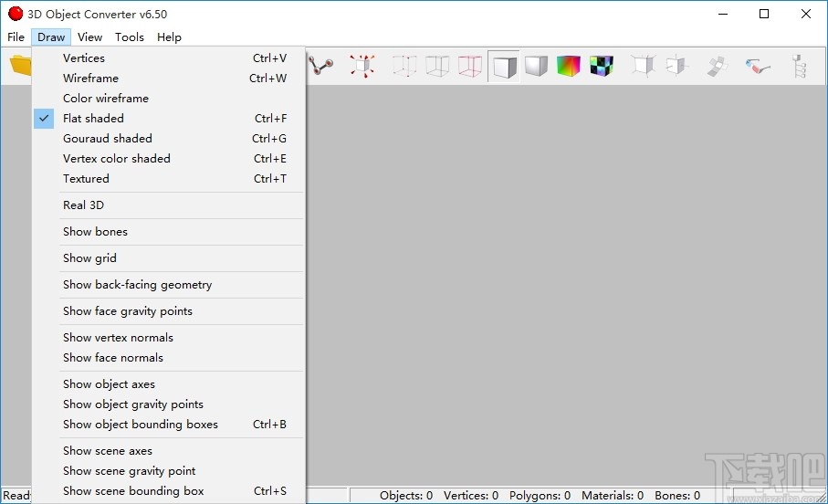Select the red color wireframe cube icon

[x=470, y=66]
